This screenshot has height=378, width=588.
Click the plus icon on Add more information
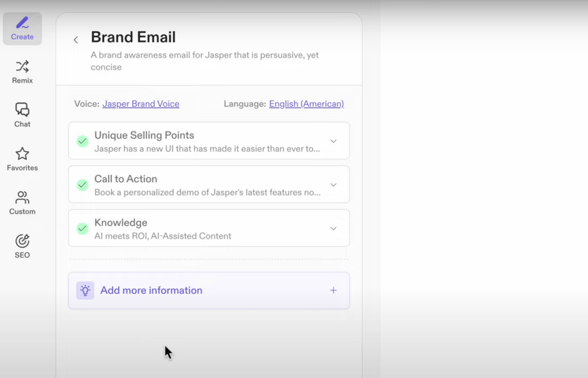pyautogui.click(x=333, y=291)
